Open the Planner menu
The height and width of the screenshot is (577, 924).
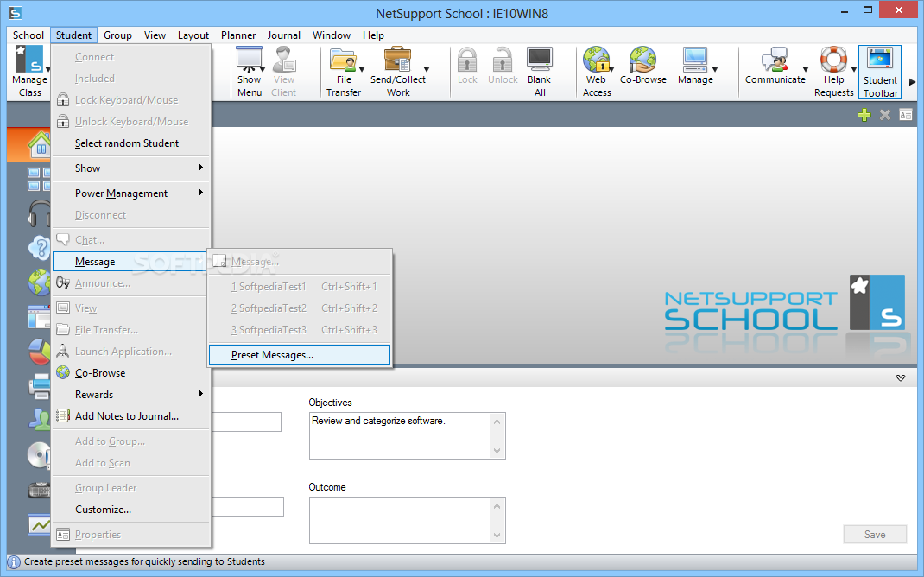click(x=238, y=35)
